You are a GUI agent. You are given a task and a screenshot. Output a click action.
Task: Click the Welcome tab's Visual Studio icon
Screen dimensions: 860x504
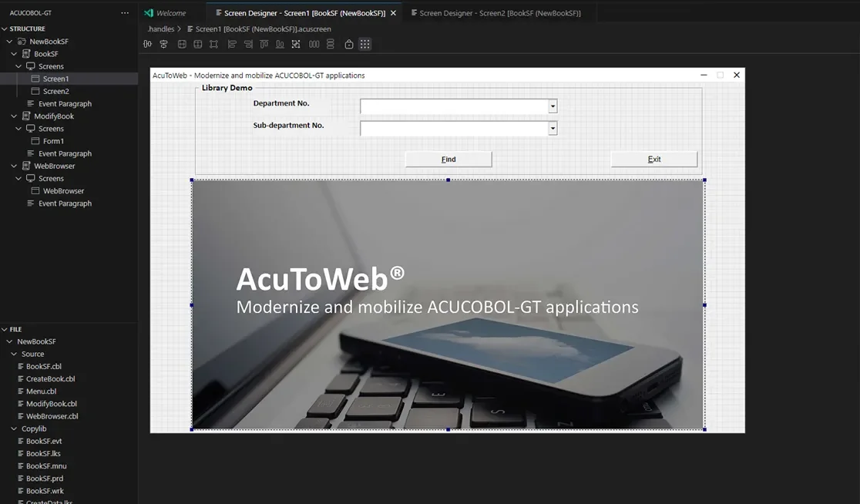click(149, 12)
